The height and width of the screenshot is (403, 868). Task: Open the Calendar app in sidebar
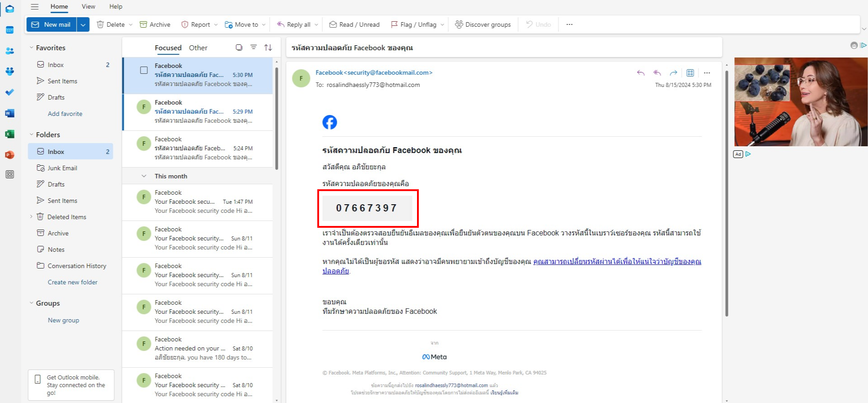(x=10, y=30)
